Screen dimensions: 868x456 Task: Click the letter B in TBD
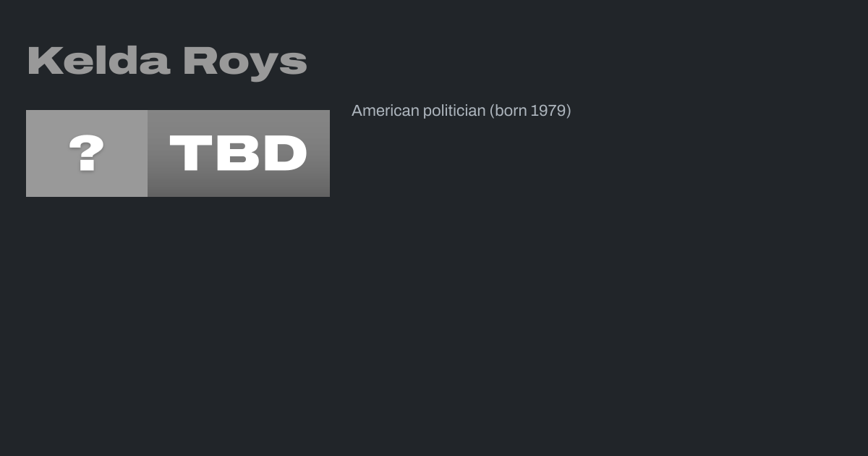(237, 153)
